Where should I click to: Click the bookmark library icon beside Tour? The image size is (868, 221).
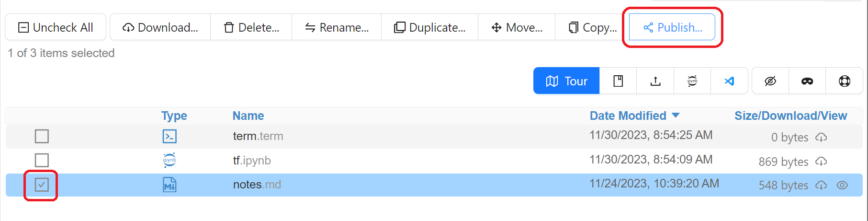[x=618, y=81]
